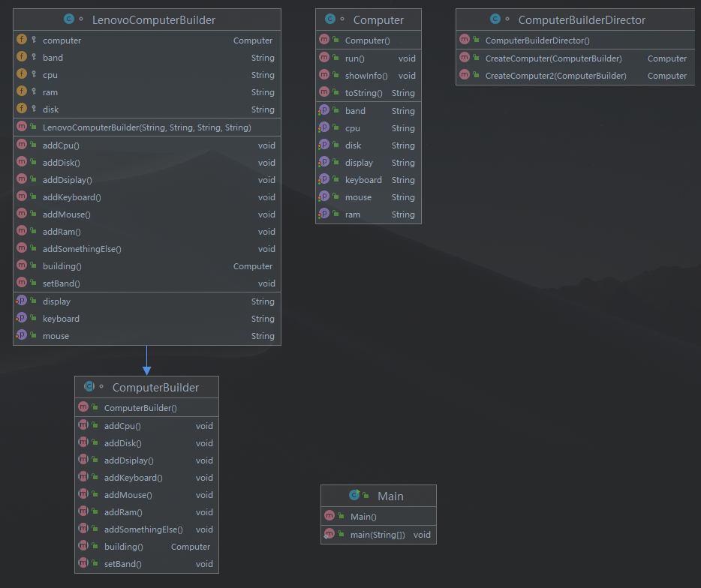Select Computer() constructor row

pos(369,40)
